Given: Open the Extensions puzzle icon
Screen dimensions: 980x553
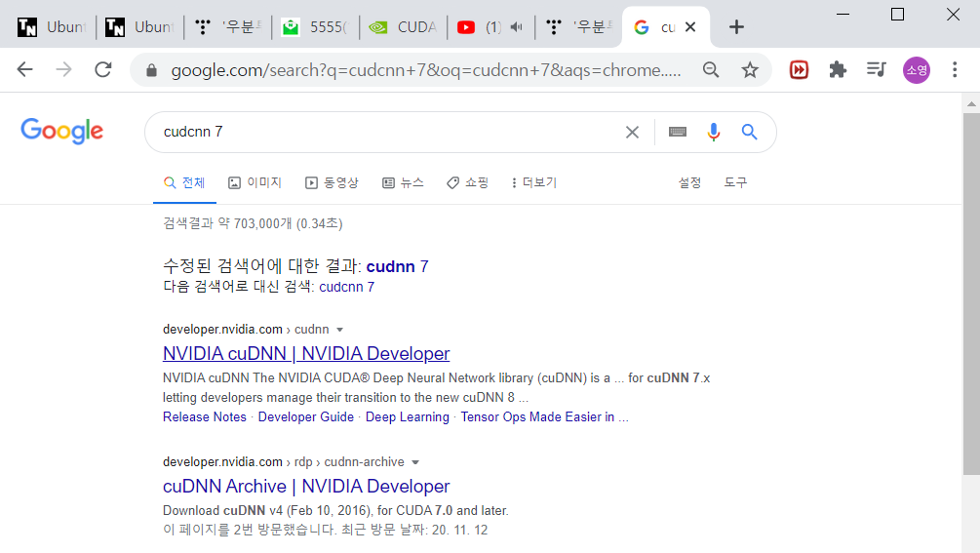Looking at the screenshot, I should (x=838, y=70).
